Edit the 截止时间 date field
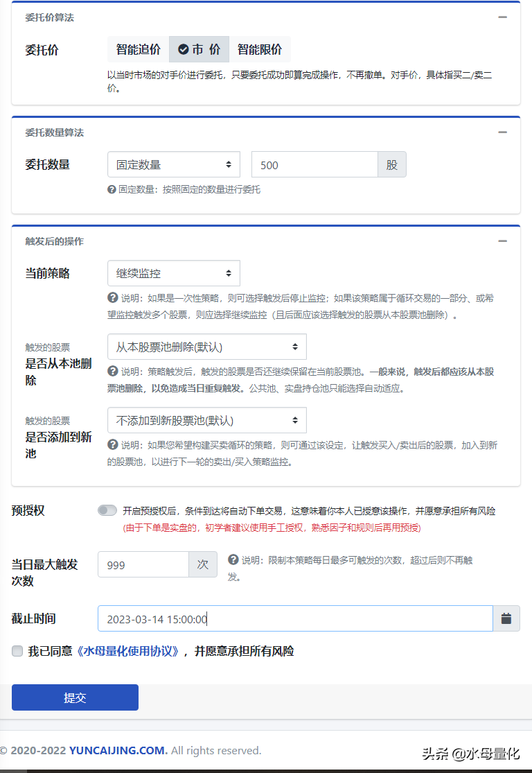532x773 pixels. (x=295, y=618)
